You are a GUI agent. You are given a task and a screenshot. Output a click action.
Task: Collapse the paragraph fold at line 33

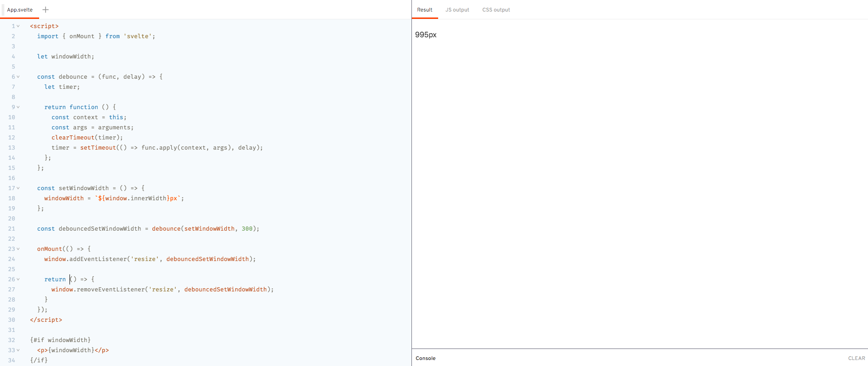coord(18,350)
